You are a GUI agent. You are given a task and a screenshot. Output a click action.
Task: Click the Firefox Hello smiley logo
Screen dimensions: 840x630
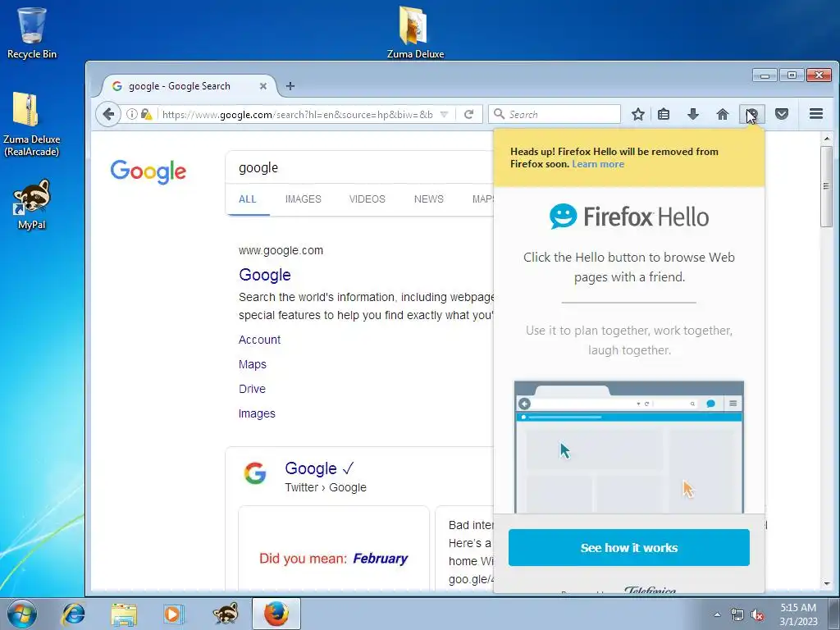pos(563,217)
